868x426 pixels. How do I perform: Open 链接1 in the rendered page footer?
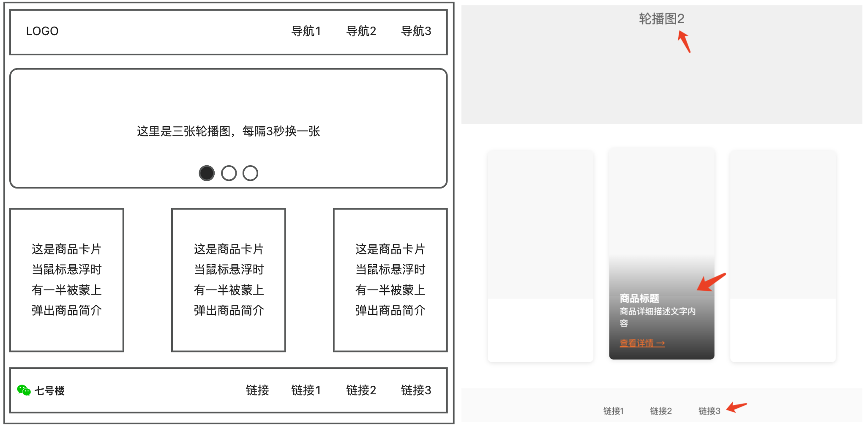point(613,411)
